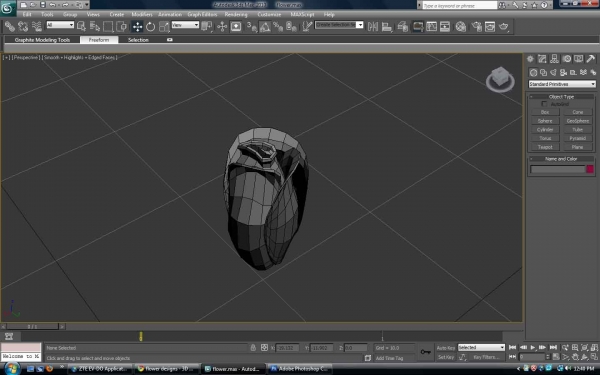Enable the AutoGrid checkbox
Image resolution: width=600 pixels, height=375 pixels.
544,104
